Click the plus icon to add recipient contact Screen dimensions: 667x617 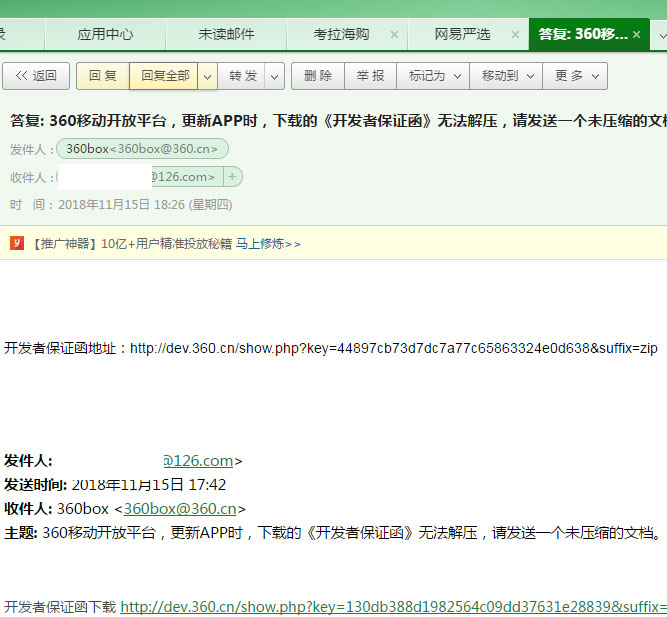(x=232, y=177)
